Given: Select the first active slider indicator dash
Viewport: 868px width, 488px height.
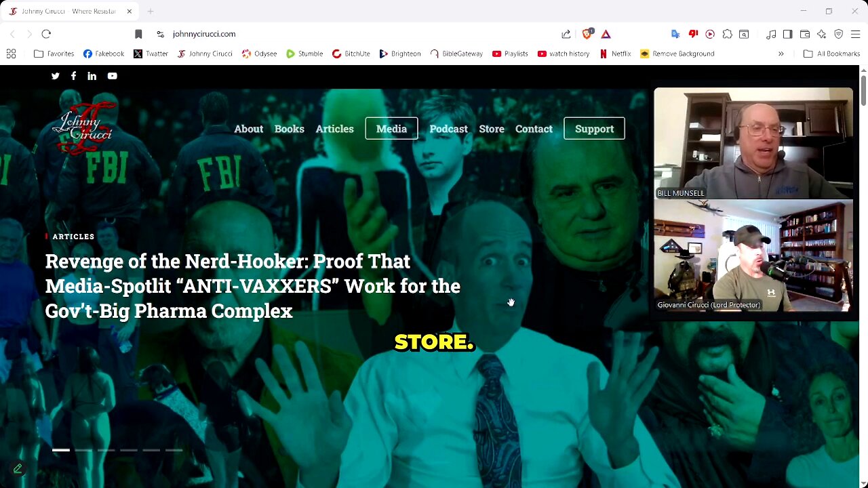Looking at the screenshot, I should tap(61, 450).
